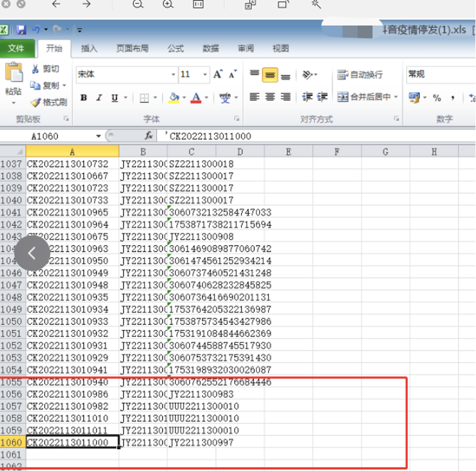The height and width of the screenshot is (471, 476).
Task: Apply percent style format
Action: [x=437, y=98]
